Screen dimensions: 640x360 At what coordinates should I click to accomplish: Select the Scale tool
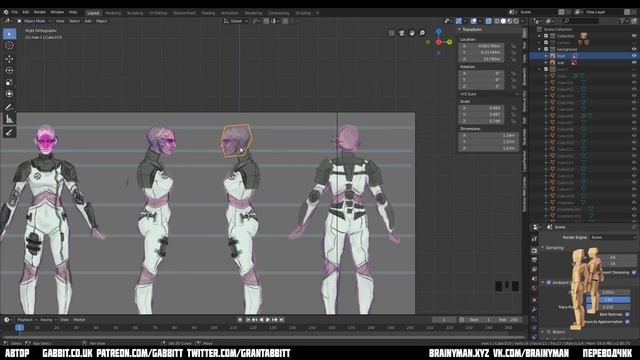click(x=9, y=82)
